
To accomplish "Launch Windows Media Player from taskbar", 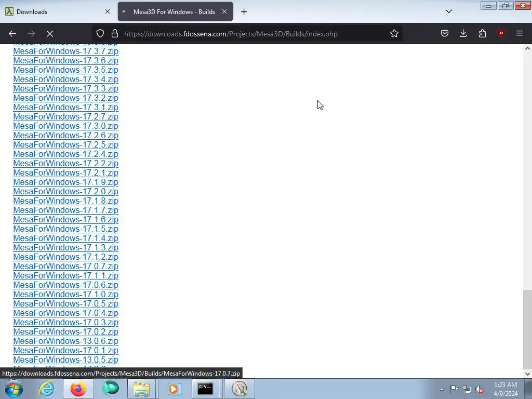I will (174, 389).
